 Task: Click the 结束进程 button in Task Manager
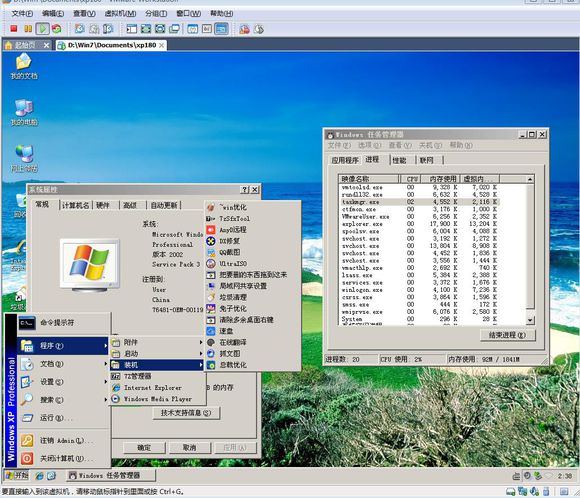507,335
